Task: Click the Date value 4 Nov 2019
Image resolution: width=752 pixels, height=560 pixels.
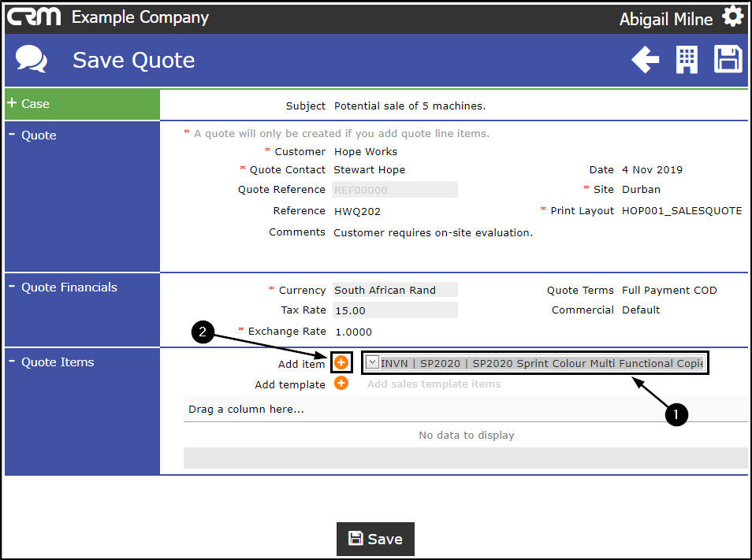Action: tap(652, 170)
